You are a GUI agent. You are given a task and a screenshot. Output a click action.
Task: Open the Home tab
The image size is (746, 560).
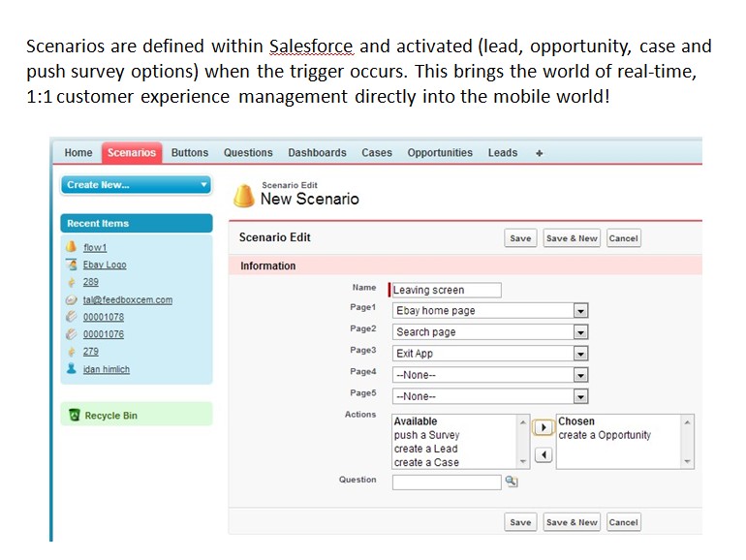pyautogui.click(x=78, y=153)
